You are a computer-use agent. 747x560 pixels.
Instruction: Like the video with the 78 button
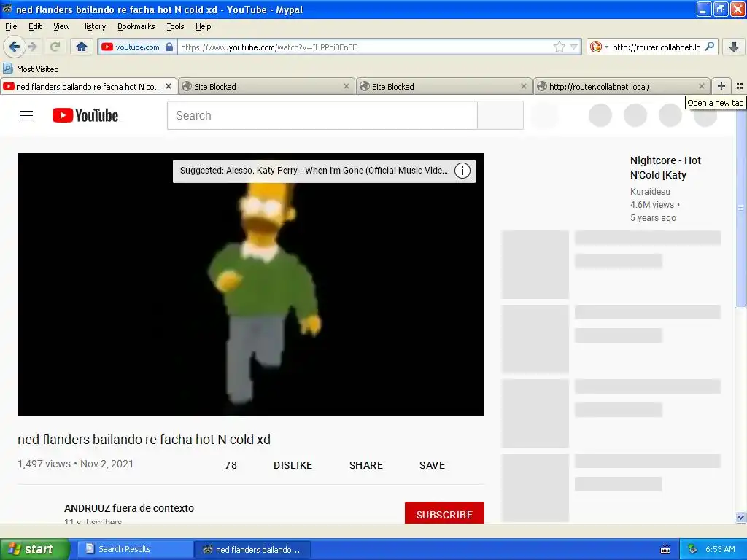coord(231,465)
